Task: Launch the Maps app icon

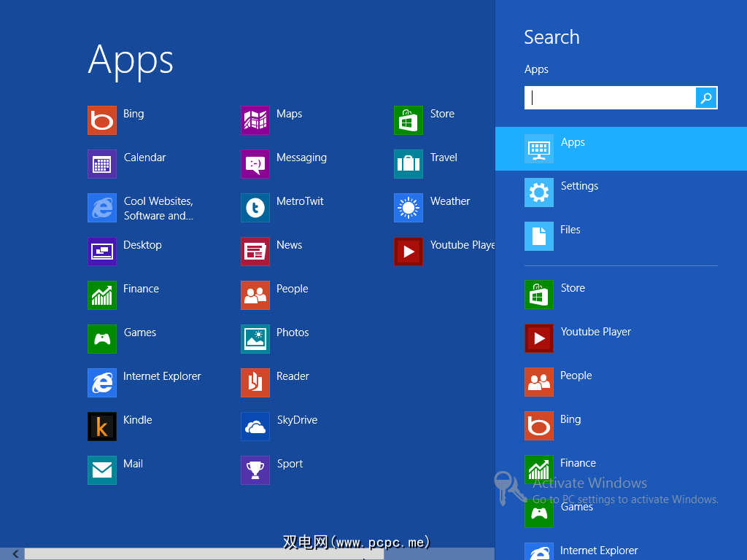Action: coord(255,120)
